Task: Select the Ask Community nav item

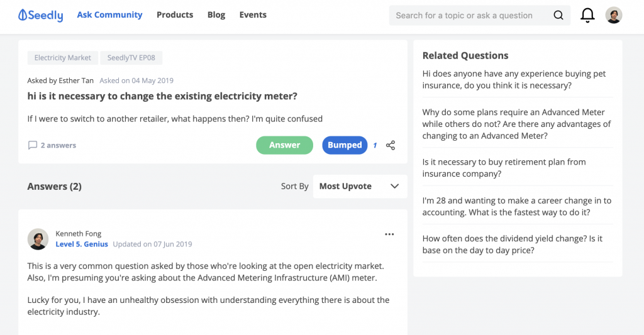Action: [109, 15]
